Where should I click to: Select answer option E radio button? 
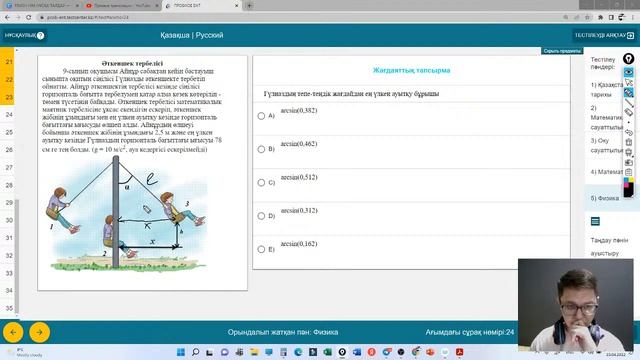tap(261, 249)
